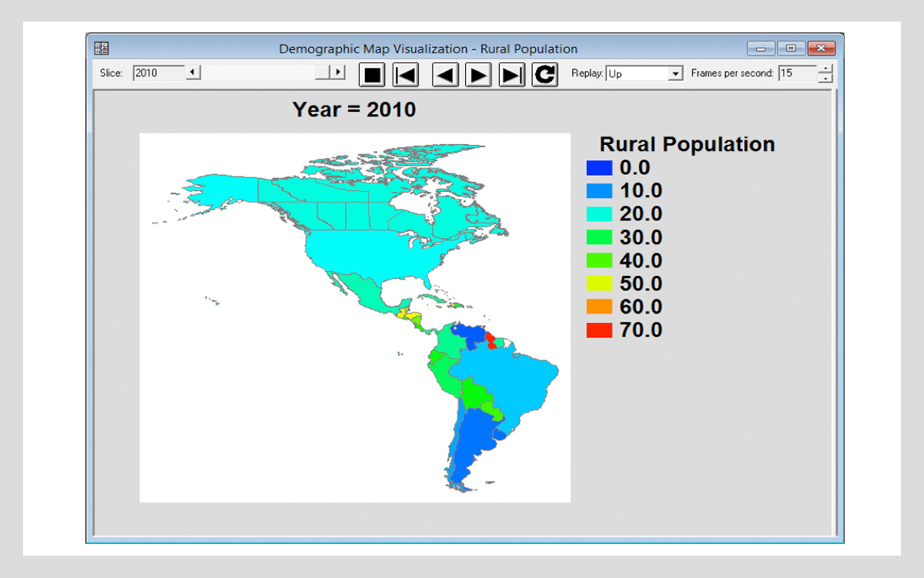The height and width of the screenshot is (578, 924).
Task: Click the application icon in the title bar
Action: [101, 48]
